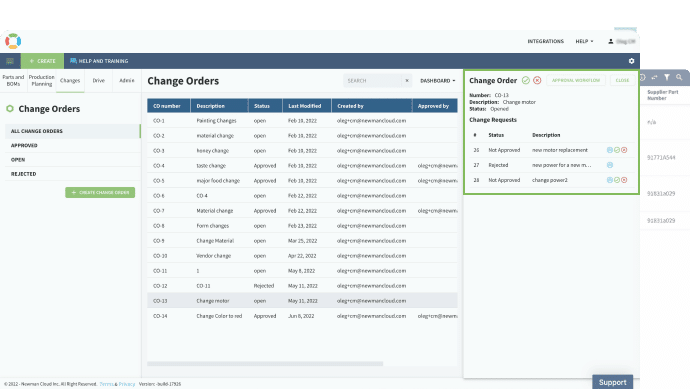
Task: Close the Change Order panel
Action: [622, 80]
